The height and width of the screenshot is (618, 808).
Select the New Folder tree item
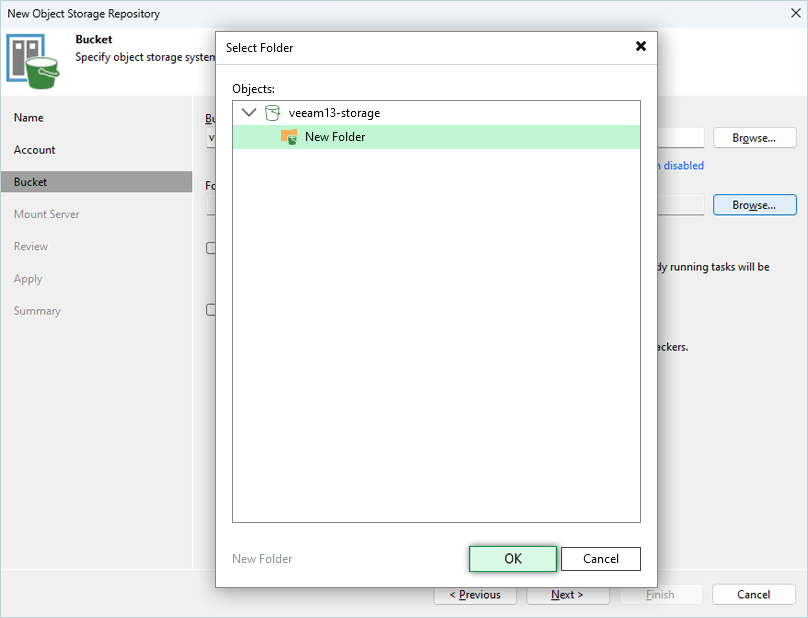[335, 137]
